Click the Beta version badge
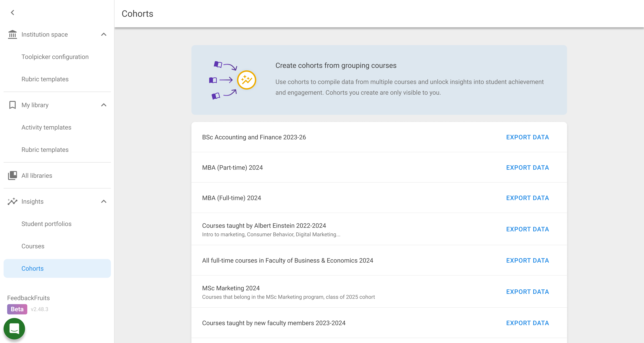 point(17,309)
